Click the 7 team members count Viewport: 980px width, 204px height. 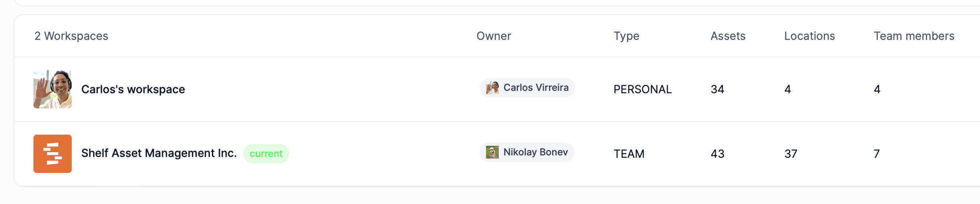(876, 154)
